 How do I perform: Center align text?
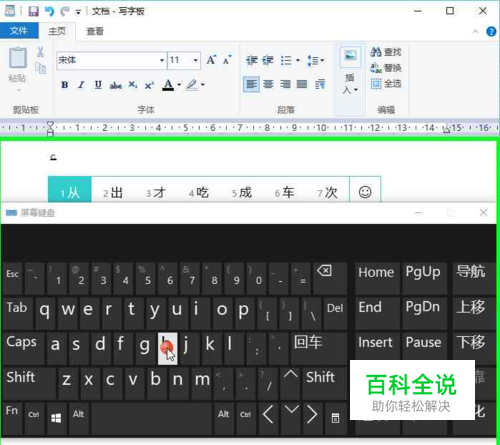click(268, 84)
